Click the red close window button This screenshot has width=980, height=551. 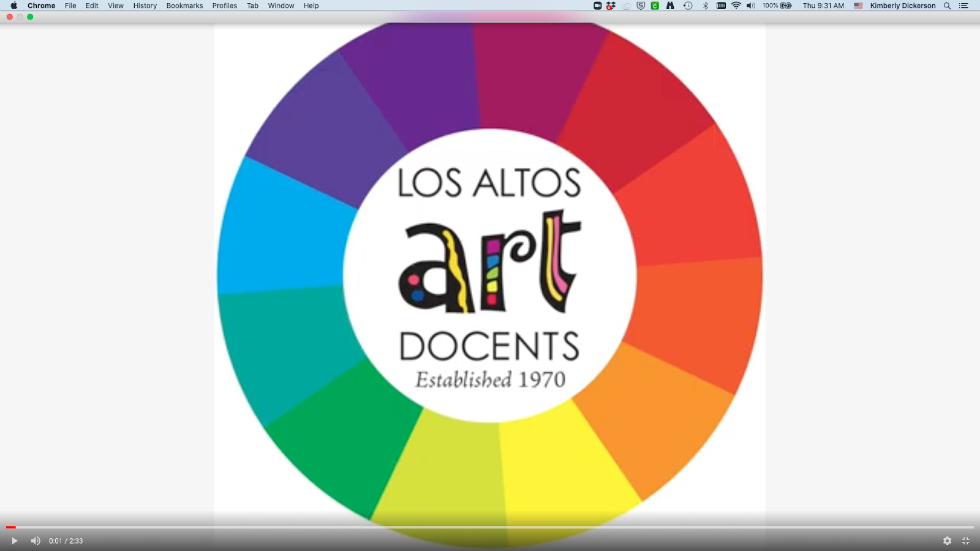point(10,17)
